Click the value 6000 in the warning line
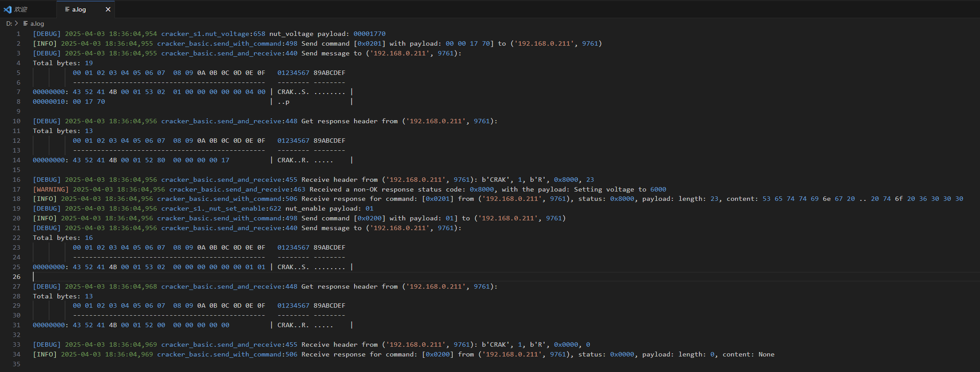The height and width of the screenshot is (372, 980). click(x=658, y=189)
